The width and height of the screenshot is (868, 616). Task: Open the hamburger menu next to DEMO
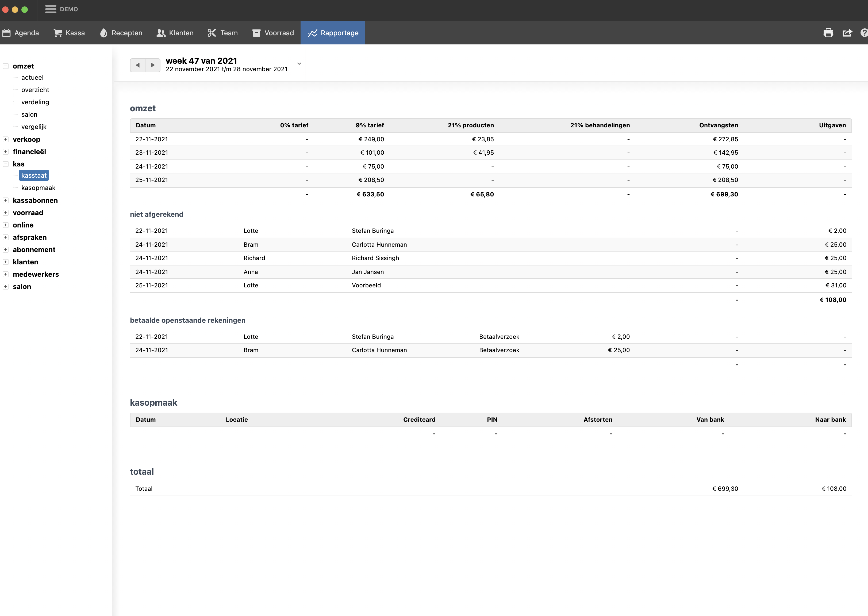point(51,9)
